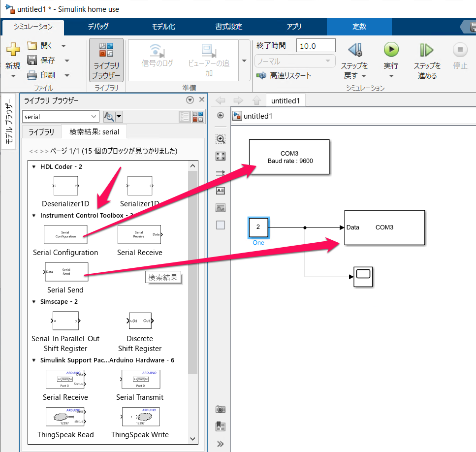Click the Hide/Show Explorer Bar icon

point(221,115)
